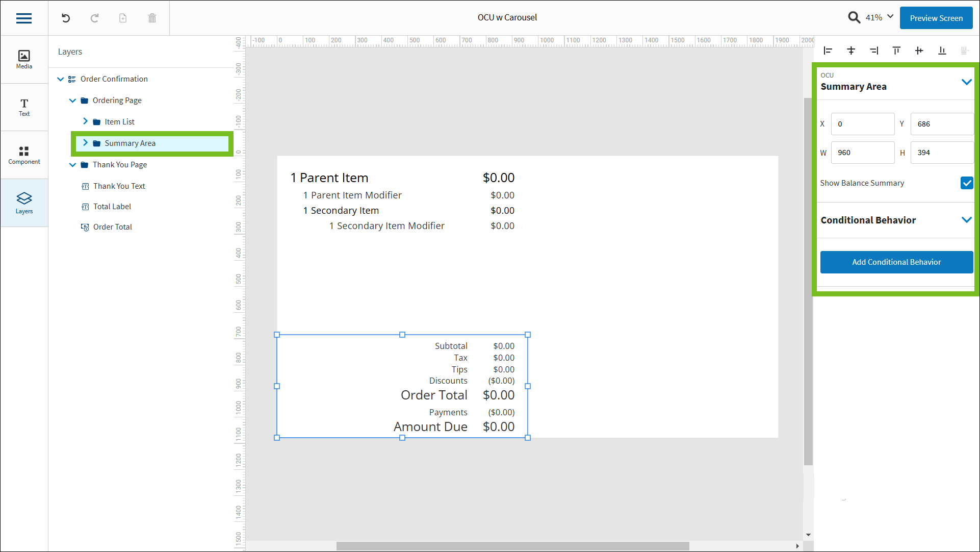Viewport: 980px width, 552px height.
Task: Open the Media panel tab
Action: (x=24, y=59)
